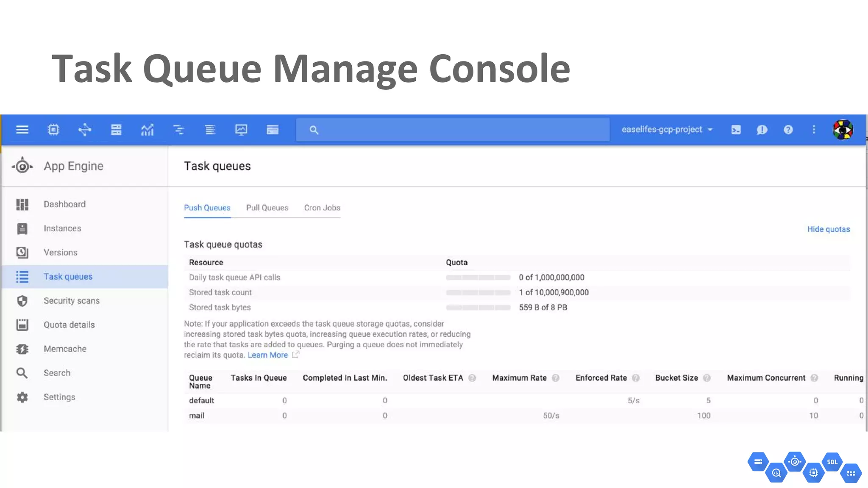Switch to the Pull Queues tab
Image resolution: width=868 pixels, height=488 pixels.
click(x=267, y=208)
